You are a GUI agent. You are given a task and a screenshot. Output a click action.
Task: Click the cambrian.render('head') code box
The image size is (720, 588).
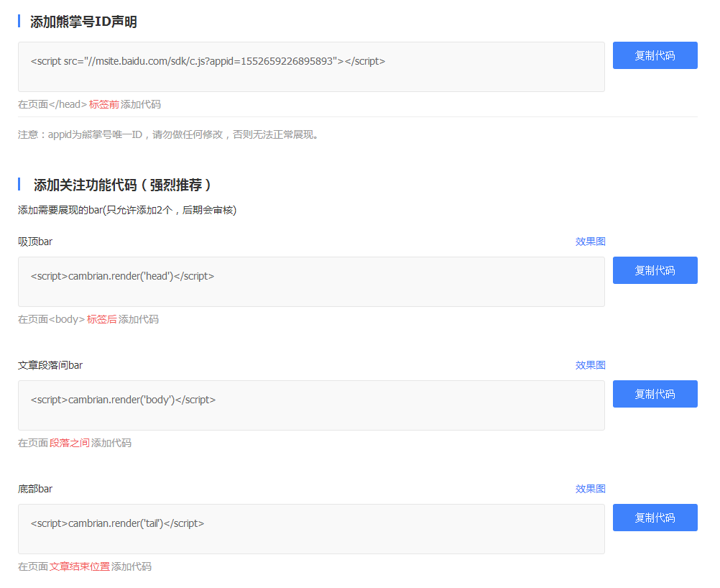pyautogui.click(x=311, y=282)
